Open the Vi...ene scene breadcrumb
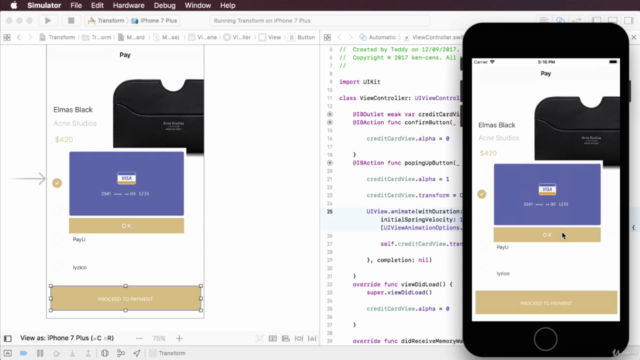Viewport: 640px width, 360px height. click(203, 37)
